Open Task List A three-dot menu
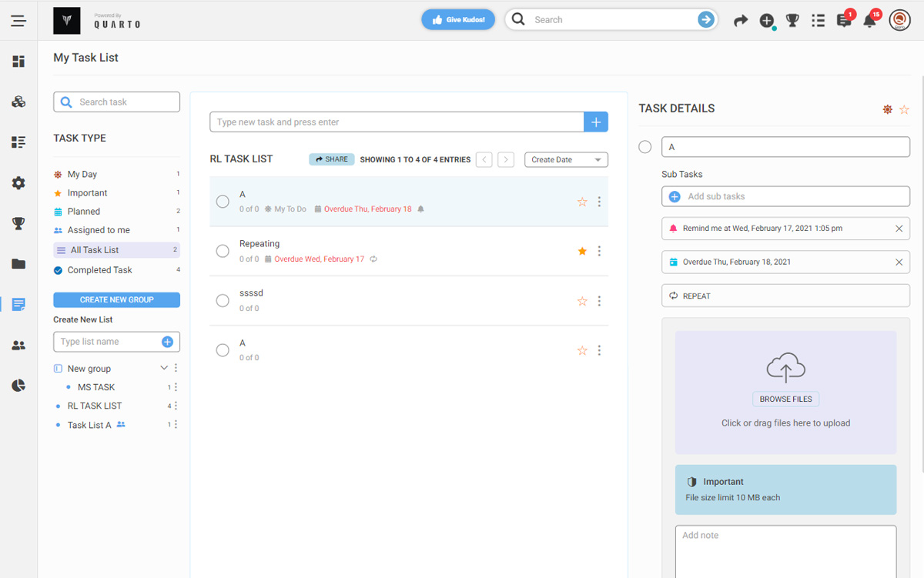 176,425
